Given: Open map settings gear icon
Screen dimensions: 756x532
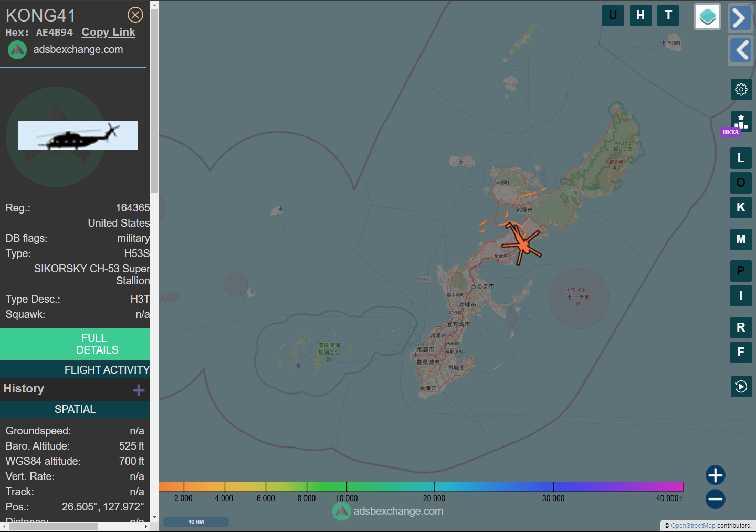Looking at the screenshot, I should [741, 89].
